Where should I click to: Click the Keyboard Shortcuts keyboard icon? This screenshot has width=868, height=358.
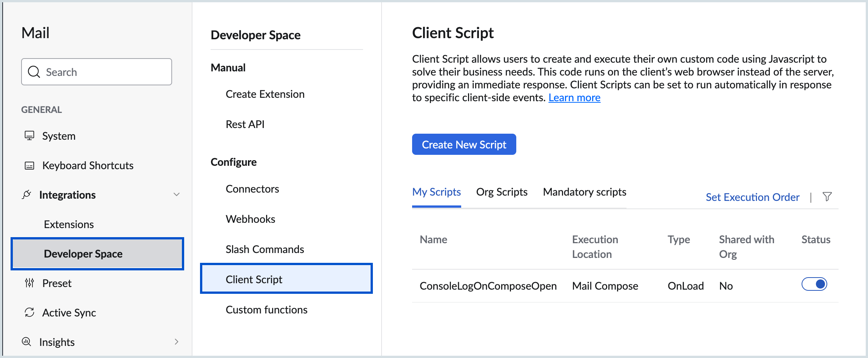29,165
